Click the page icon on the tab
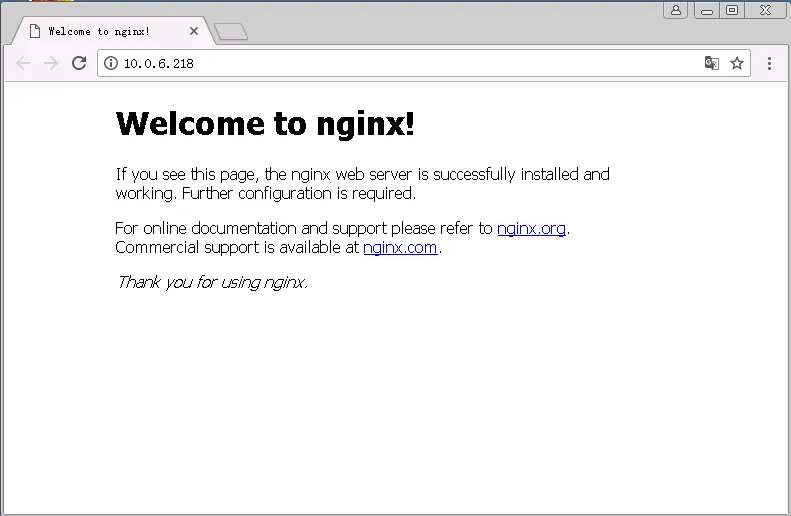The width and height of the screenshot is (791, 516). pyautogui.click(x=35, y=31)
